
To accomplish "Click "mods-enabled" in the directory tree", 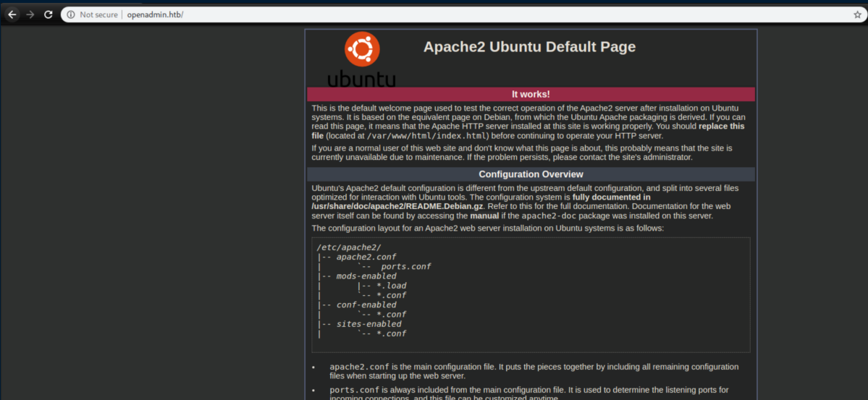I will 366,276.
